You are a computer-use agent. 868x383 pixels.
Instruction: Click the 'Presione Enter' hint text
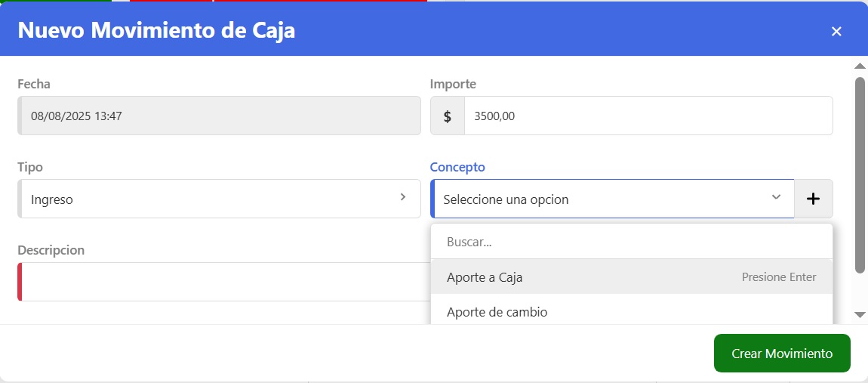(779, 277)
